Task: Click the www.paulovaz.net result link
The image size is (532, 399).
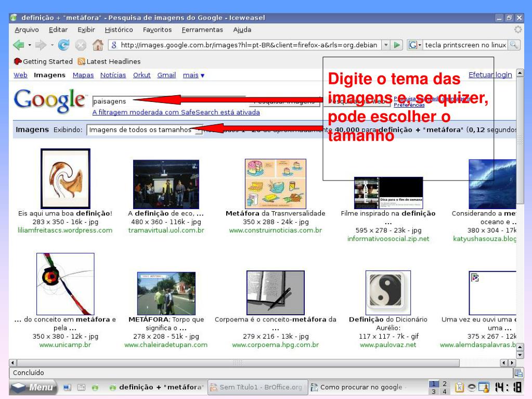Action: 388,345
